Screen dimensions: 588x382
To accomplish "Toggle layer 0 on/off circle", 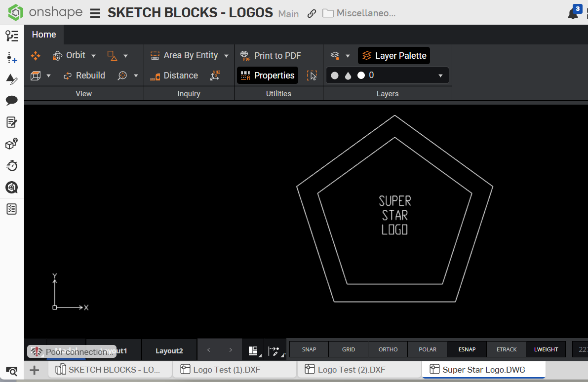I will click(335, 76).
